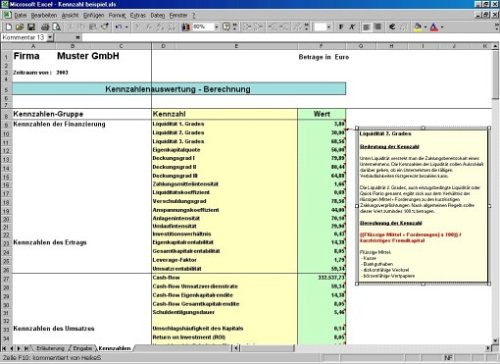Click the vertical scrollbar down arrow

point(495,340)
